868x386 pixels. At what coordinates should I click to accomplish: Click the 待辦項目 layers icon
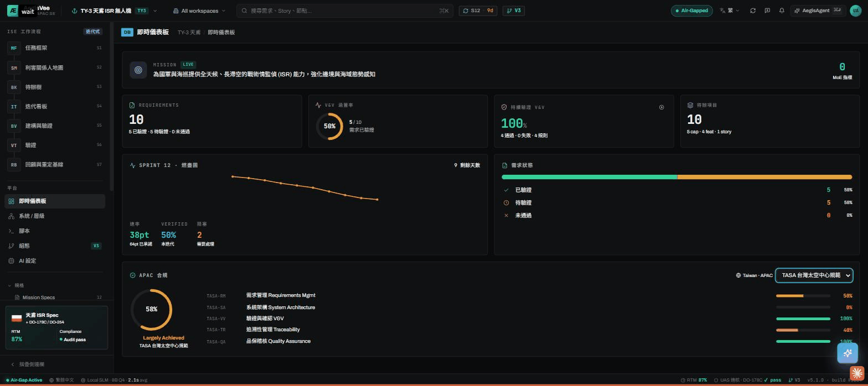690,105
